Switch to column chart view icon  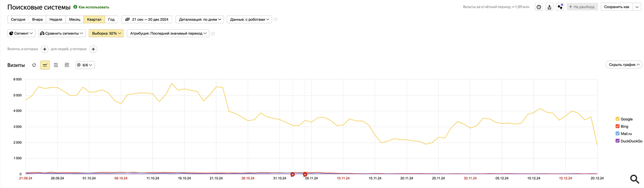(67, 65)
